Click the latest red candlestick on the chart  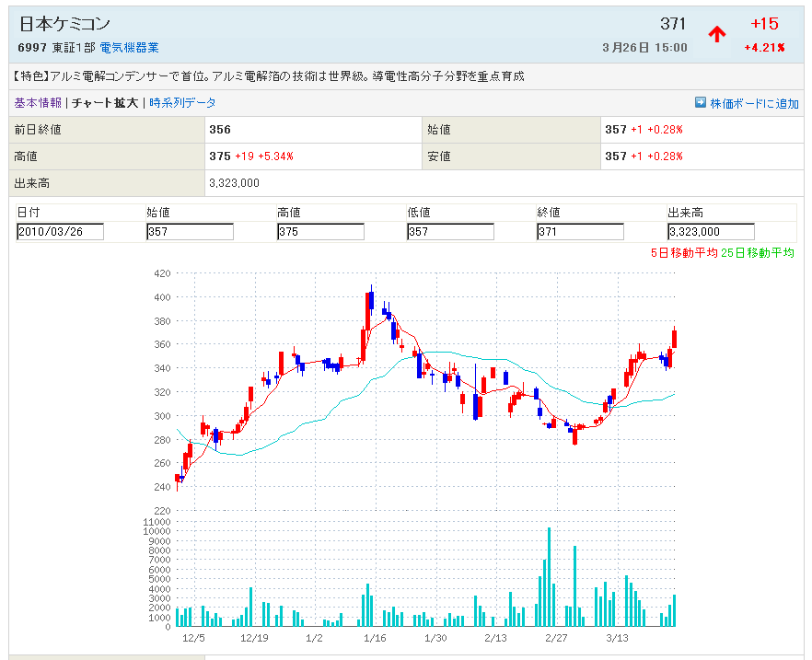click(x=674, y=339)
